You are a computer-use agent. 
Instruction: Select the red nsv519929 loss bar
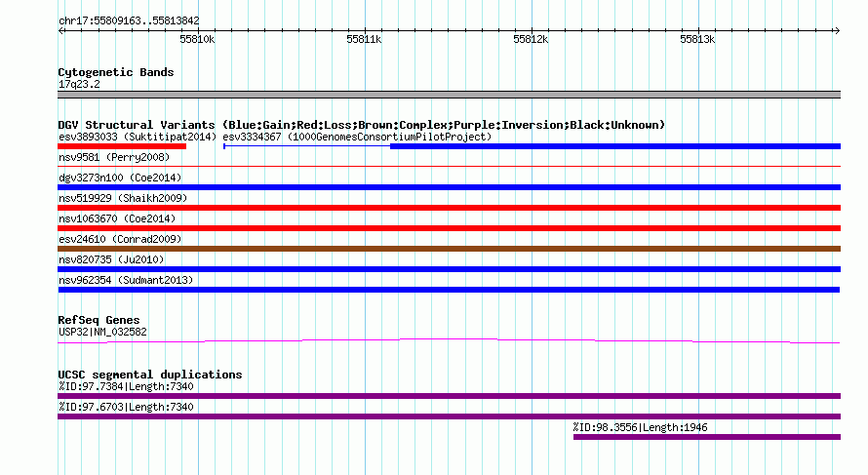(449, 208)
